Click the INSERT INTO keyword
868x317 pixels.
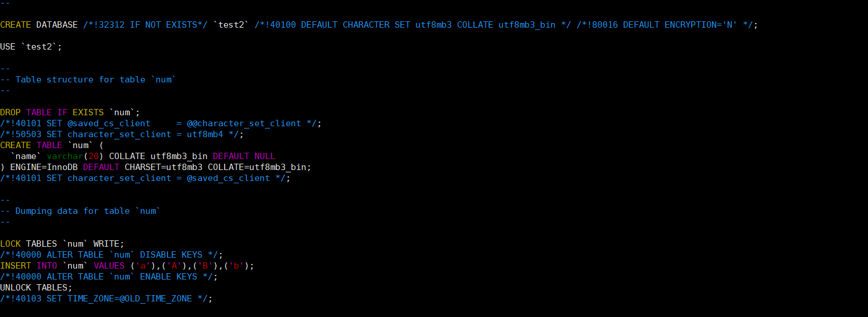pos(28,266)
